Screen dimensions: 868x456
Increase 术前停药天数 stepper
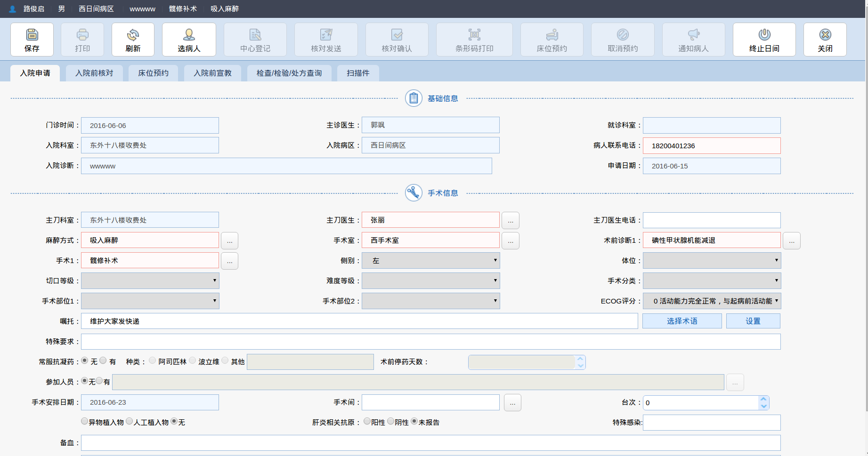click(581, 359)
